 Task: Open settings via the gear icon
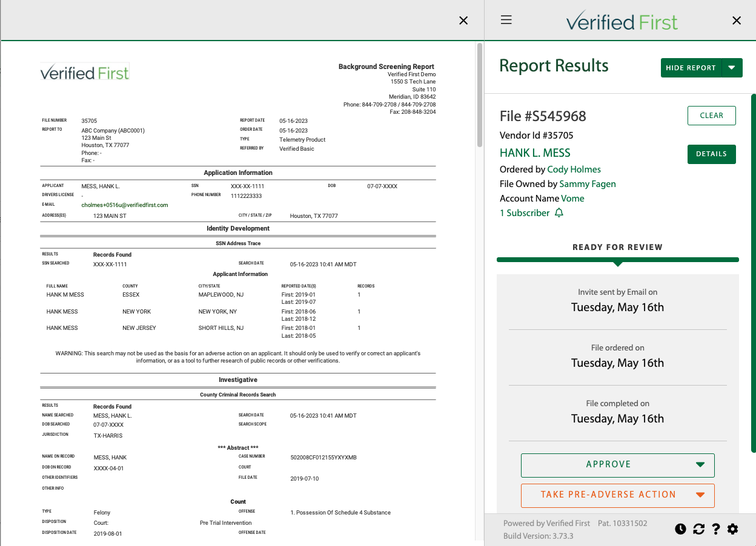tap(733, 529)
